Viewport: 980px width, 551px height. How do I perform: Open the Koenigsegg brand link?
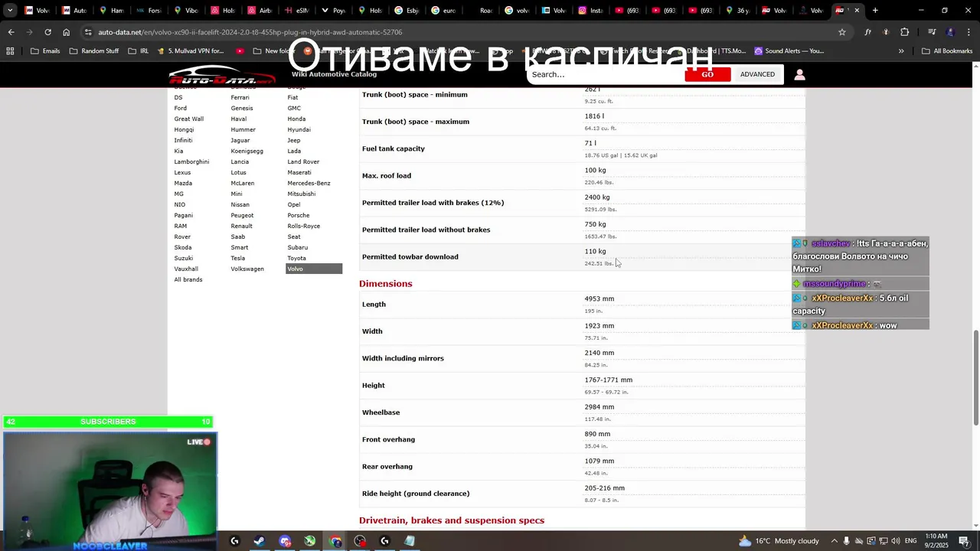[x=247, y=151]
